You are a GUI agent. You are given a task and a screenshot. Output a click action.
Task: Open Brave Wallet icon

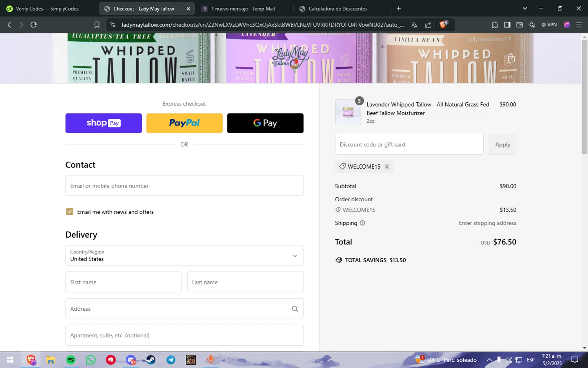519,25
